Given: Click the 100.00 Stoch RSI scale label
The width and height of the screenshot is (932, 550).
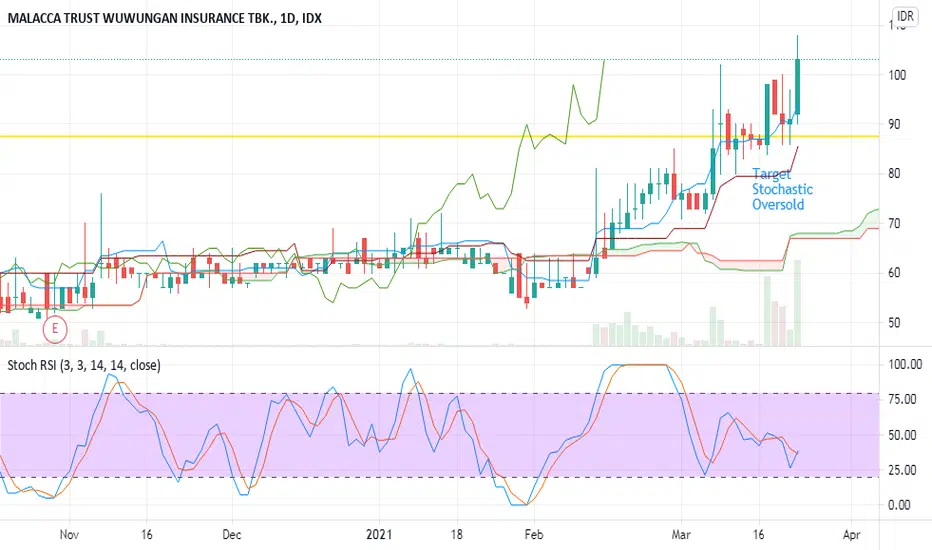Looking at the screenshot, I should tap(905, 364).
